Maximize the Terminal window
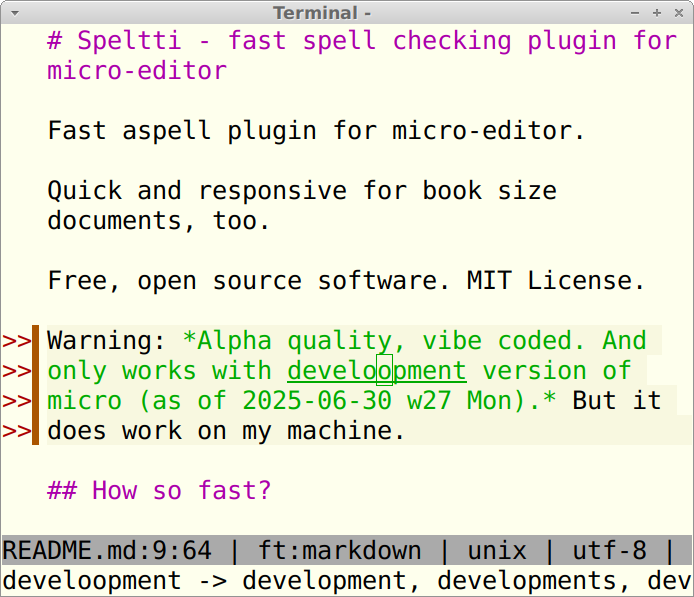 click(657, 13)
